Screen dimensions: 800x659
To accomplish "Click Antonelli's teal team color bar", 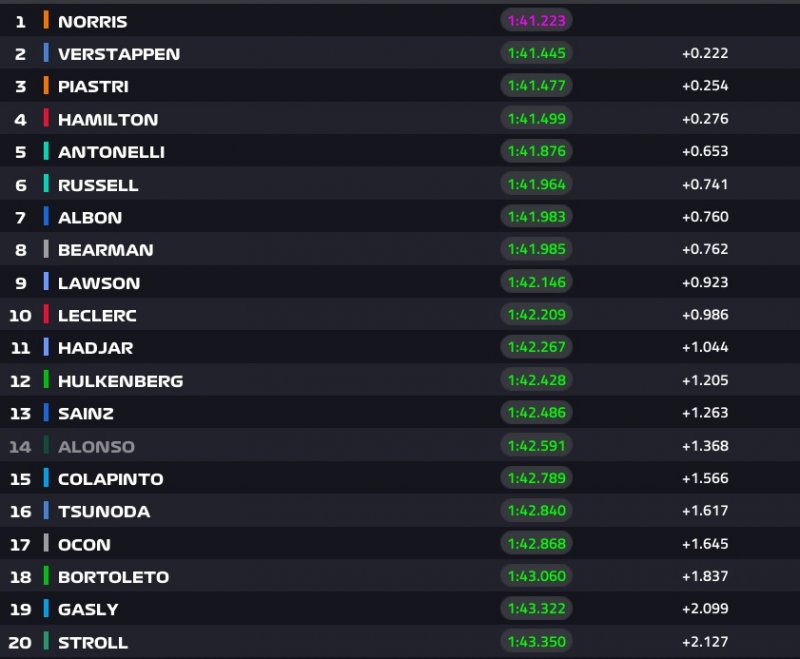I will click(x=46, y=151).
